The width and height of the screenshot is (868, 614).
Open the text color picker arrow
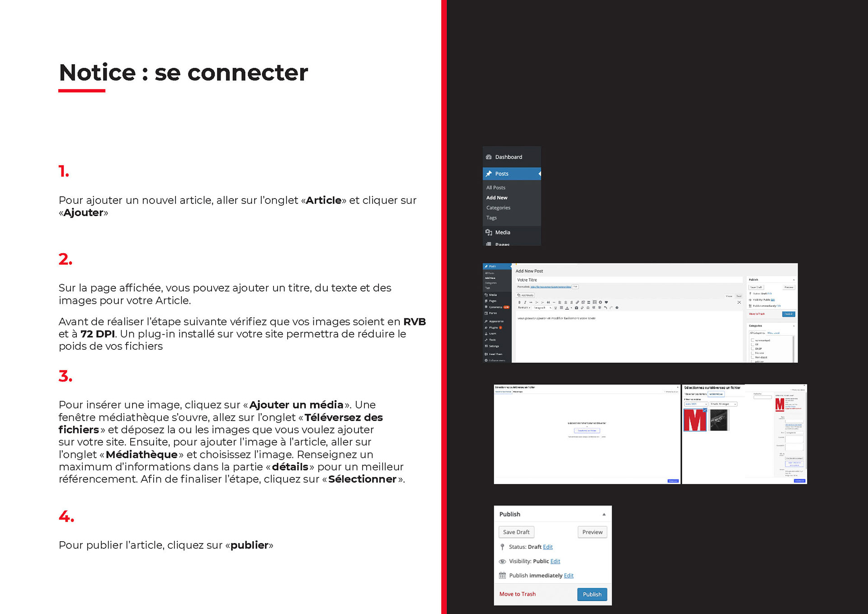coord(571,308)
